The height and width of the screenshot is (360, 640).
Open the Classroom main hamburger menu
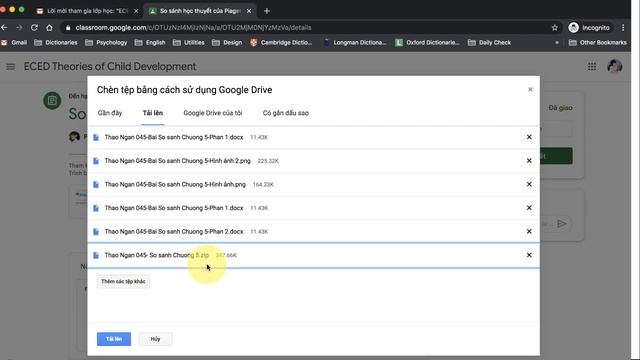[x=11, y=67]
